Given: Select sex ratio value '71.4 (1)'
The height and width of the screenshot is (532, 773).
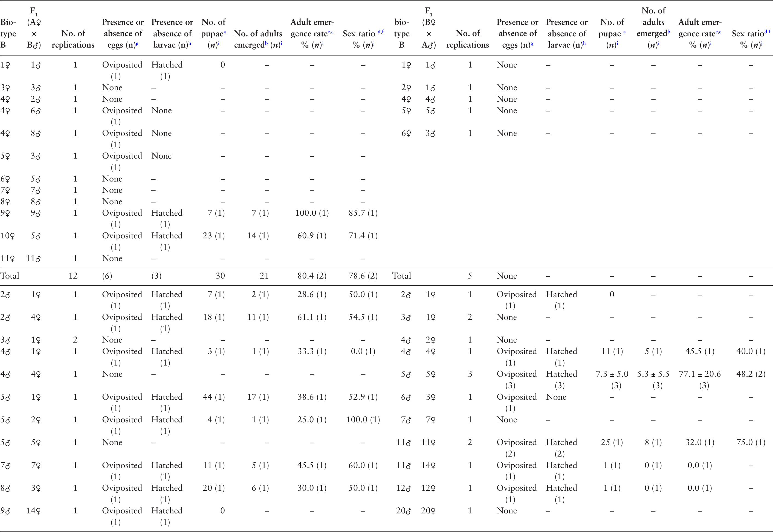Looking at the screenshot, I should coord(363,236).
